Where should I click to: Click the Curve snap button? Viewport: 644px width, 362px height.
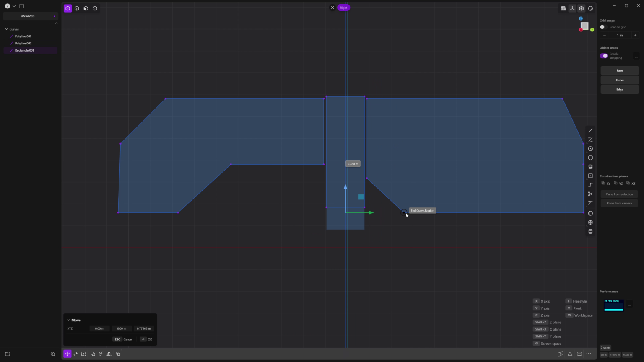point(620,80)
